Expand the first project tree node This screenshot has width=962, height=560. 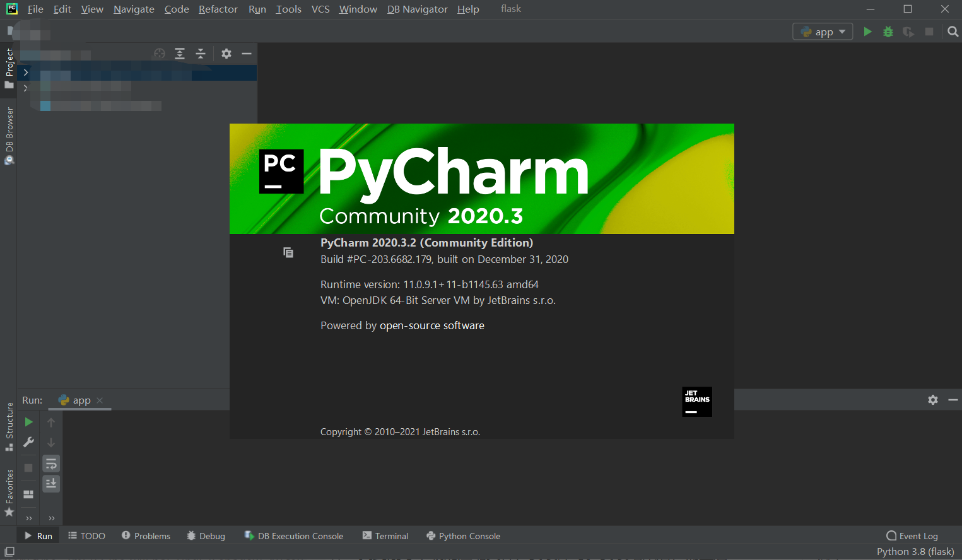26,73
